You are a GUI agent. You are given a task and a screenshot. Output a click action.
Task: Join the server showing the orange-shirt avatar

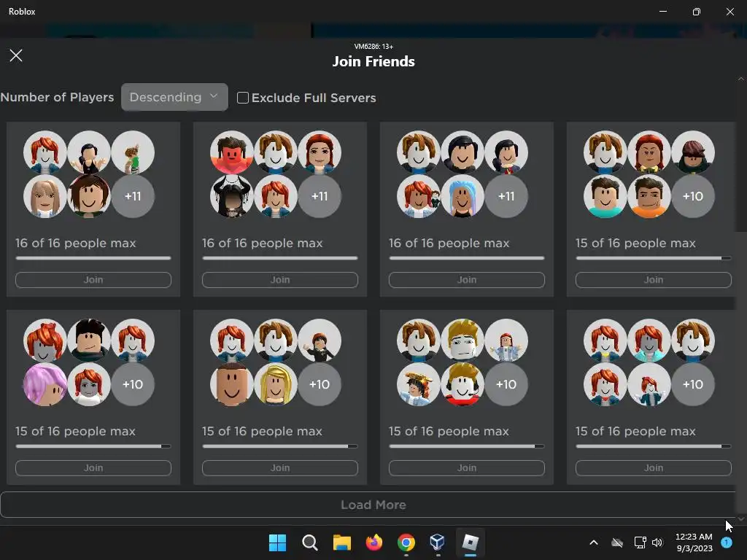[x=654, y=280]
